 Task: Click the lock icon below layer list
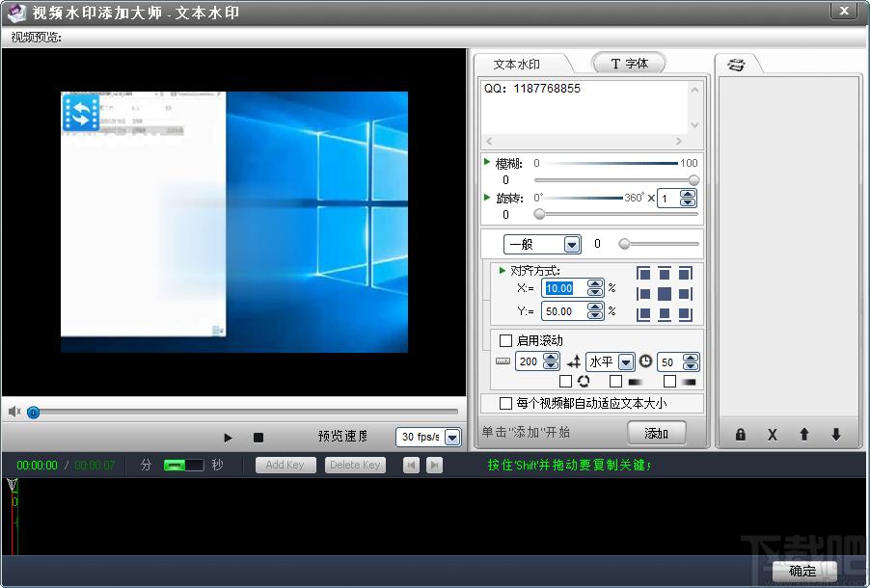click(740, 435)
